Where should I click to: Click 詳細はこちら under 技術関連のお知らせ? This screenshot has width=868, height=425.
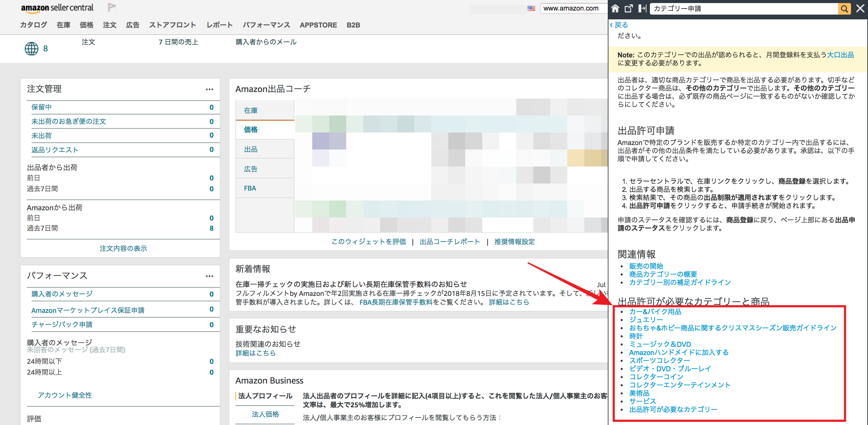(x=255, y=353)
